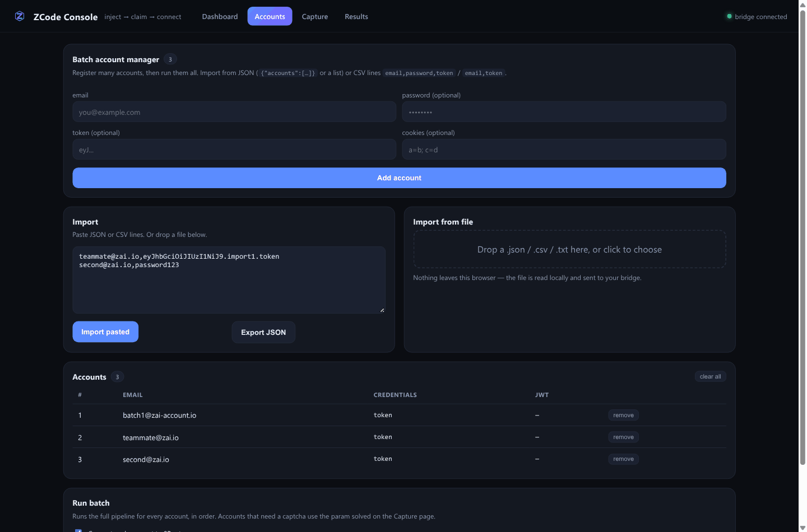807x532 pixels.
Task: Click the second@zai.io email cell
Action: tap(146, 459)
